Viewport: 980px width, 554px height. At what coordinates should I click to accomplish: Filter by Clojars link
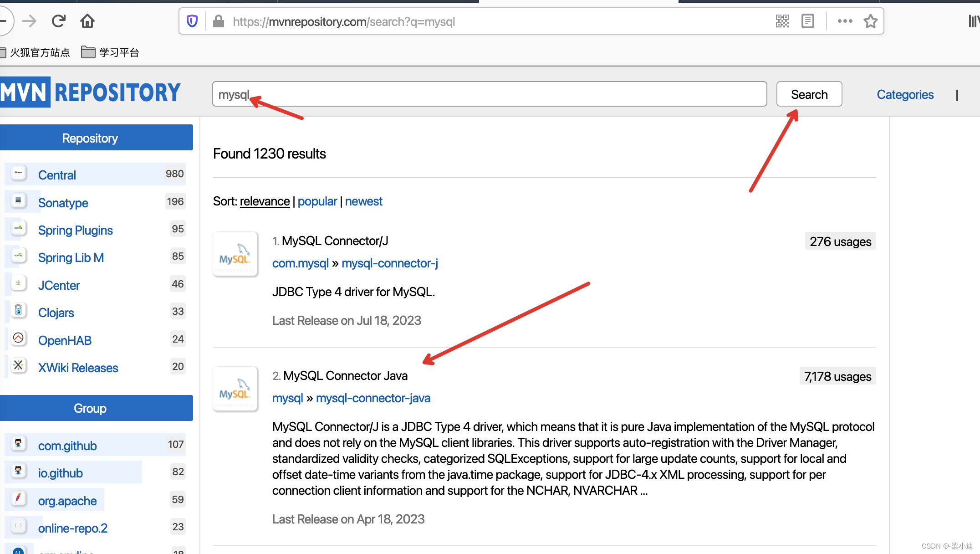56,313
